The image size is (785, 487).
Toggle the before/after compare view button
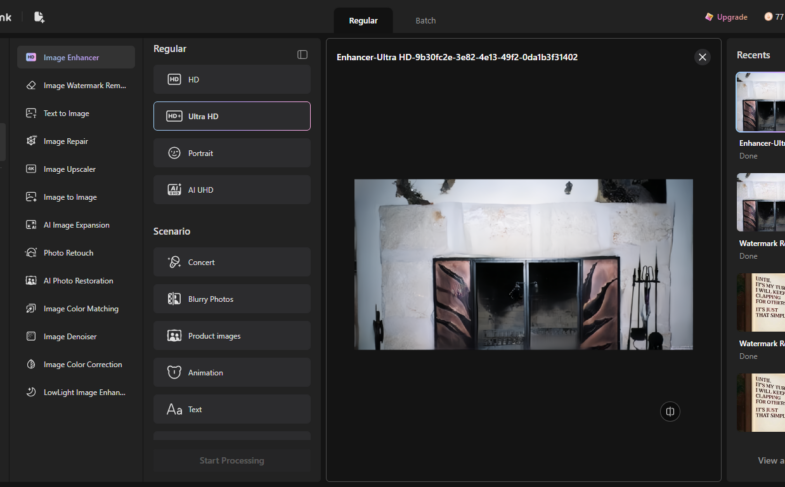tap(670, 411)
